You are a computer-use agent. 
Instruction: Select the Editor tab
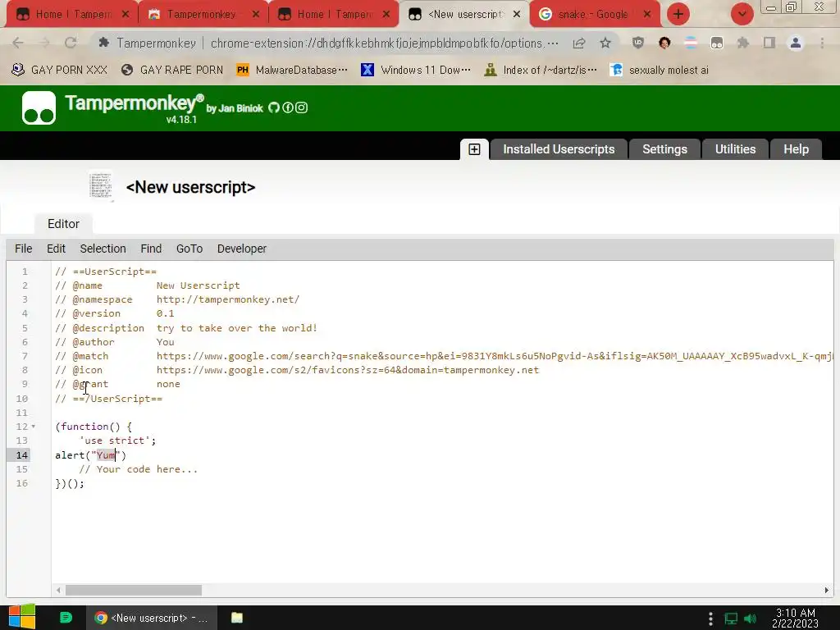[x=63, y=224]
